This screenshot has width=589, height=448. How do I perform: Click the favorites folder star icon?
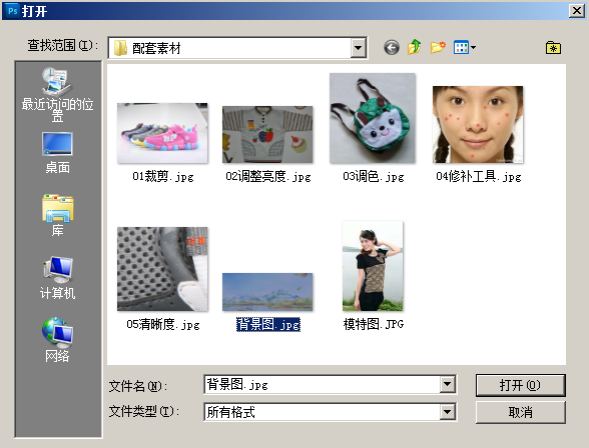pyautogui.click(x=553, y=48)
